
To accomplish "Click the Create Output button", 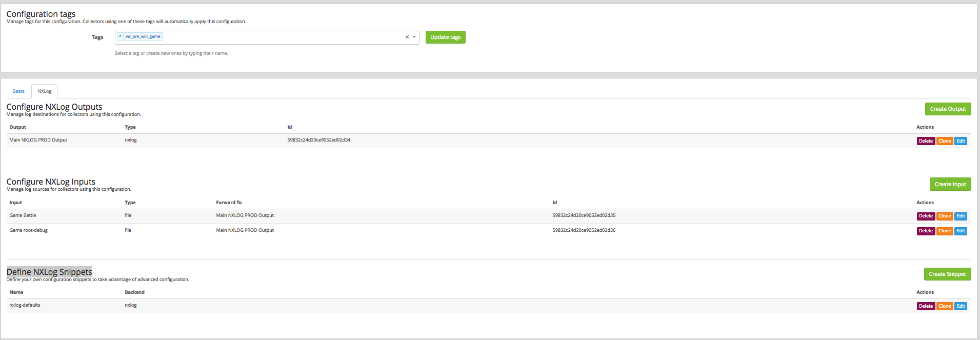I will 948,109.
